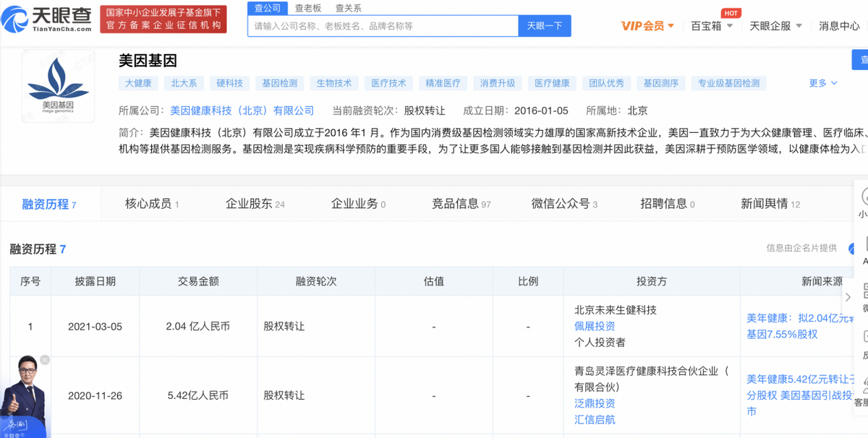Select amount cell 5.42亿人民币
This screenshot has width=868, height=438.
pos(198,396)
